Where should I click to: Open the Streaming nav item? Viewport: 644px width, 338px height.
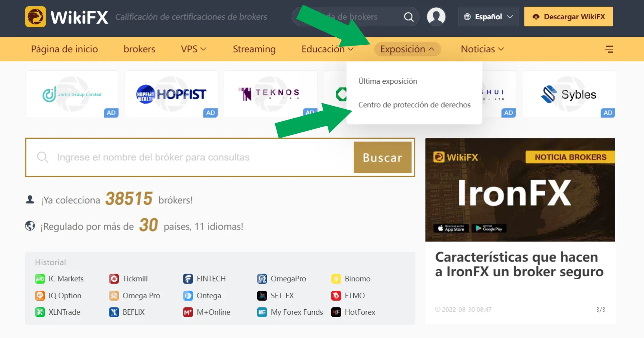coord(254,49)
